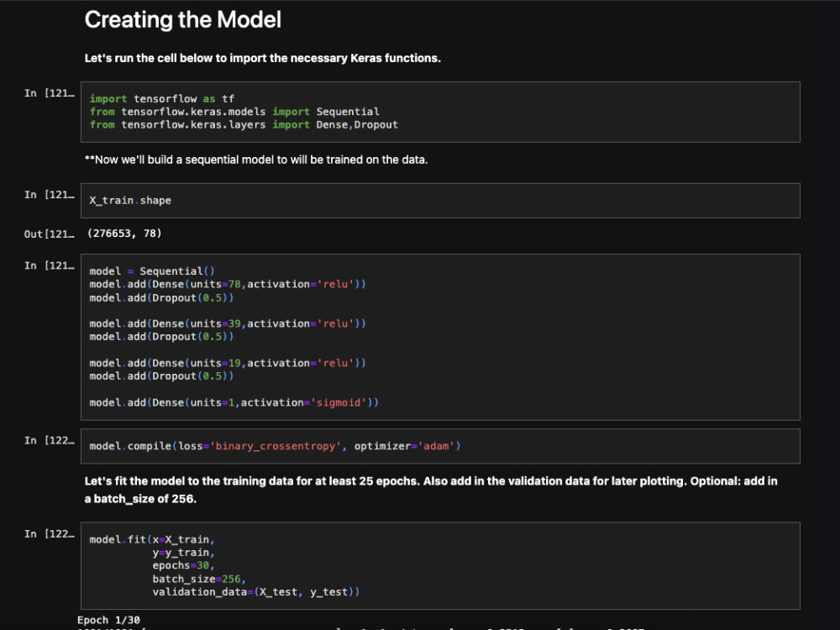Click the line importing Dense,Dropout
840x630 pixels.
click(244, 124)
